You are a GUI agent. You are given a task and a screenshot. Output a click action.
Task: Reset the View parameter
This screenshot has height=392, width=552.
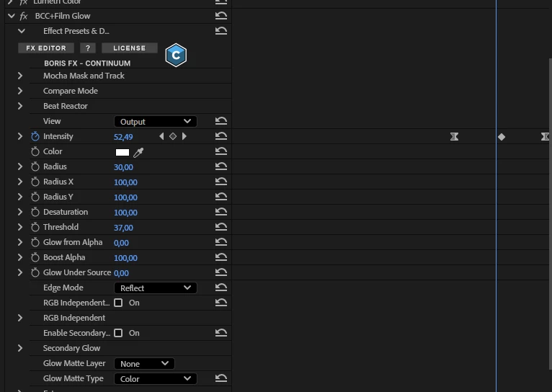click(x=221, y=121)
